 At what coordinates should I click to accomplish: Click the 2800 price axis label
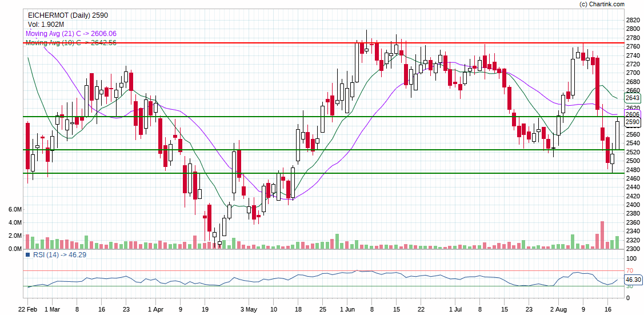click(633, 29)
